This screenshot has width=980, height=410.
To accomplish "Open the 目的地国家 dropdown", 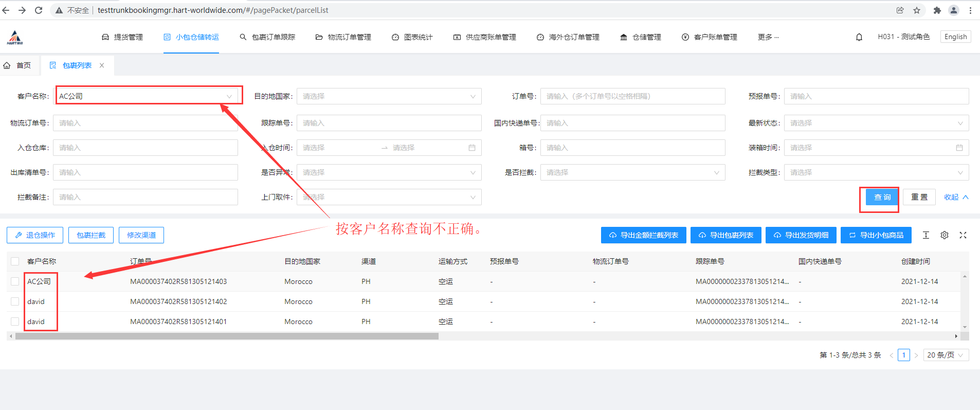I will [389, 96].
